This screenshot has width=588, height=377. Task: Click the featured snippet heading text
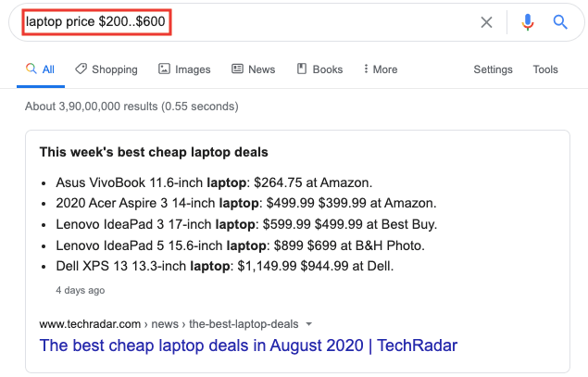pyautogui.click(x=154, y=152)
